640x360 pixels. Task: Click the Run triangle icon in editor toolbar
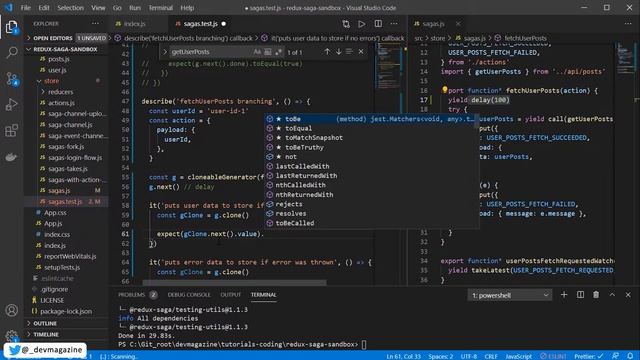click(x=362, y=24)
